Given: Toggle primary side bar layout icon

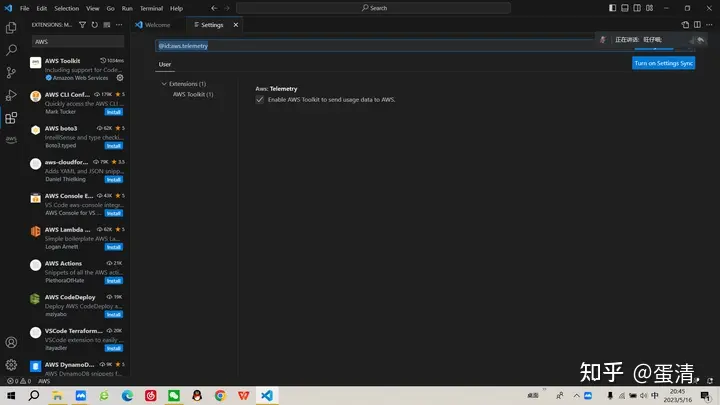Looking at the screenshot, I should [x=613, y=8].
